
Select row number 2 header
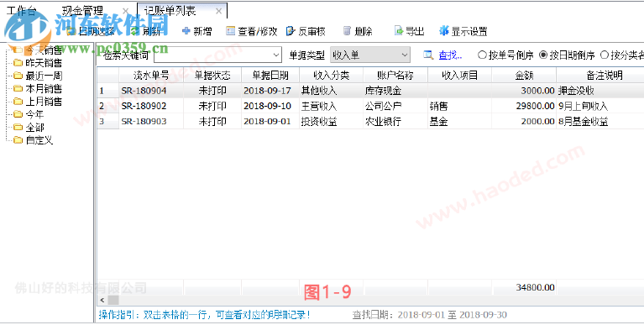click(x=108, y=106)
